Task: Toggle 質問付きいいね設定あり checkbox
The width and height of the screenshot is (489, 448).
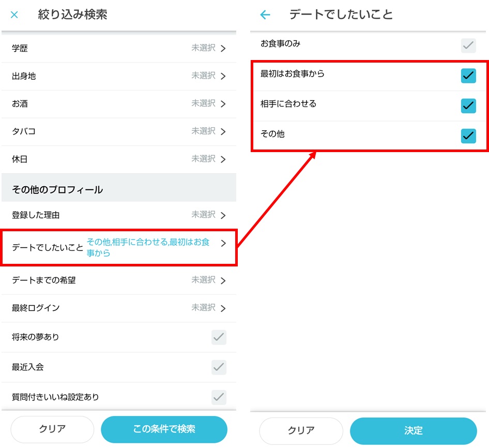Action: pos(219,397)
